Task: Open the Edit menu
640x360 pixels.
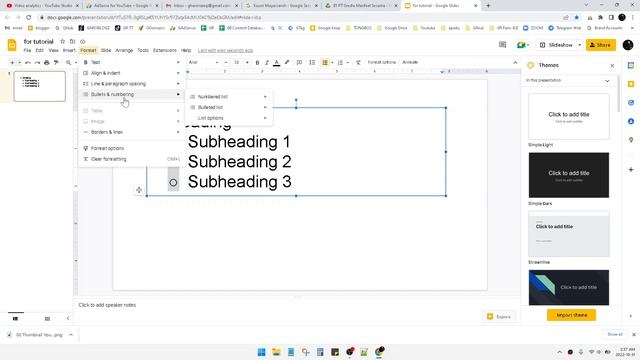Action: [x=40, y=50]
